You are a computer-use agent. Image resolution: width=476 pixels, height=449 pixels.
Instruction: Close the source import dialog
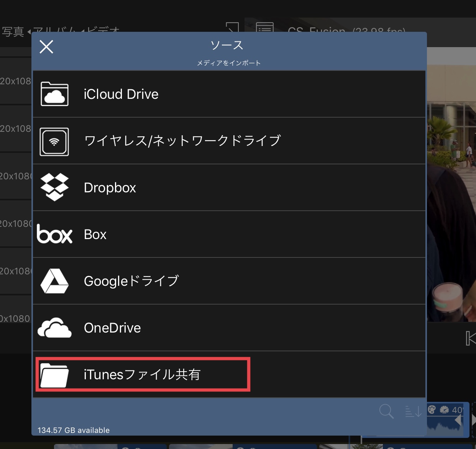[46, 47]
